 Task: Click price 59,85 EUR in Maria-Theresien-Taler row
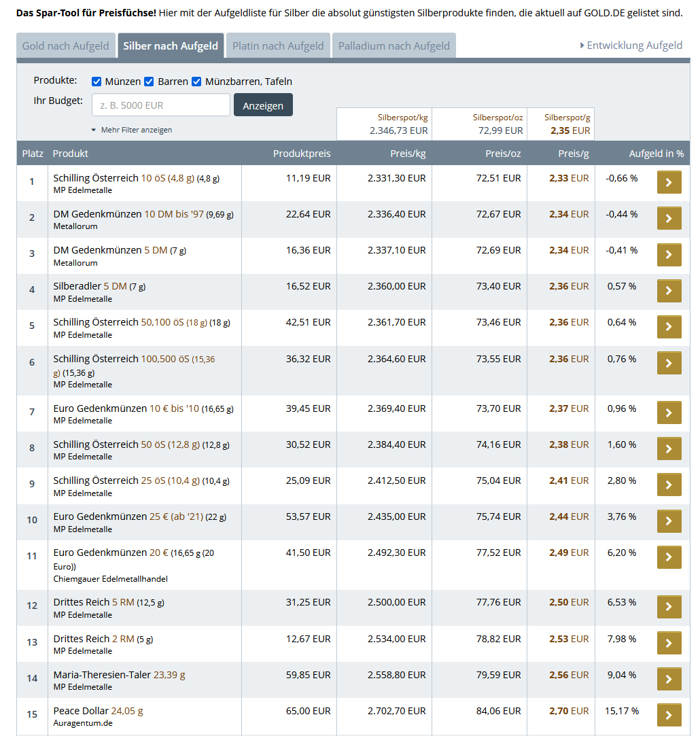click(x=309, y=675)
